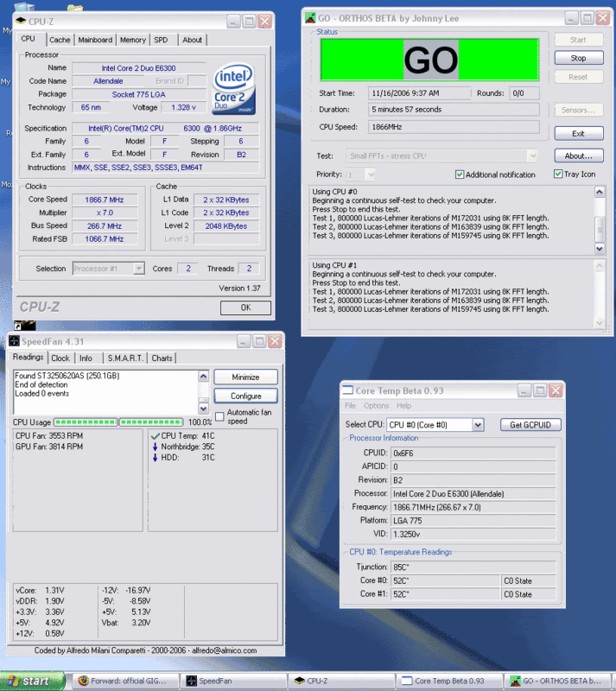Click the CPU Speed field showing 1866MHz
616x691 pixels.
tap(454, 127)
